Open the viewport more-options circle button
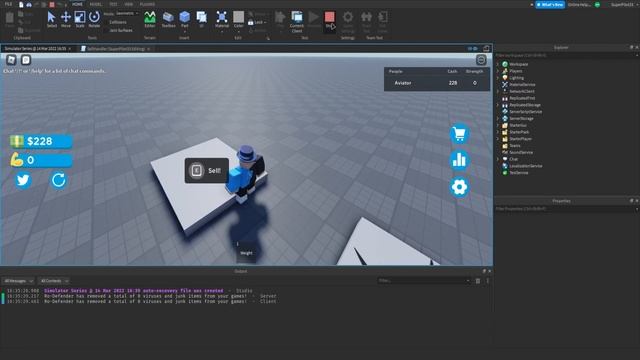 tap(481, 60)
